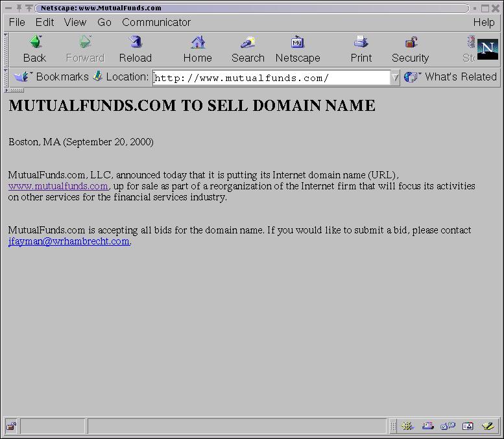Open the Edit menu
The image size is (504, 439).
[45, 22]
